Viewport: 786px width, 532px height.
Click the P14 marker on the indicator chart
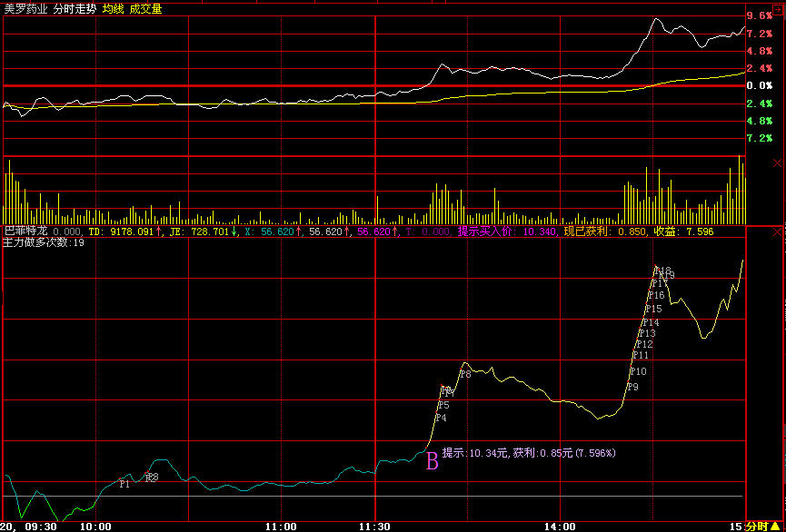click(651, 322)
